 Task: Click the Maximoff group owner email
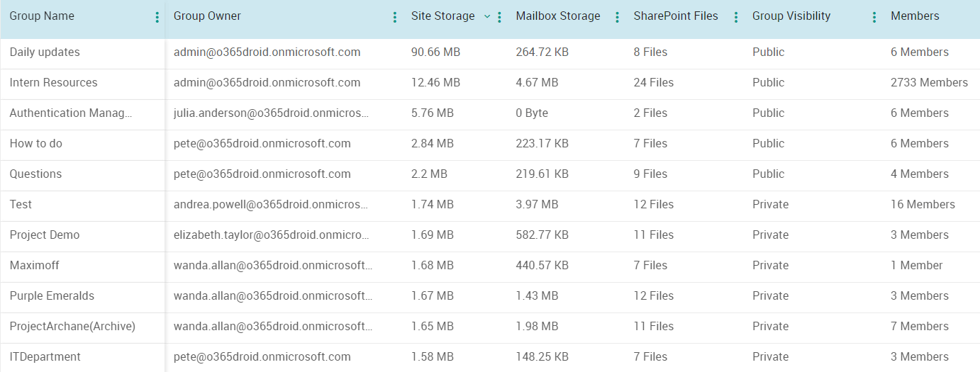click(273, 266)
